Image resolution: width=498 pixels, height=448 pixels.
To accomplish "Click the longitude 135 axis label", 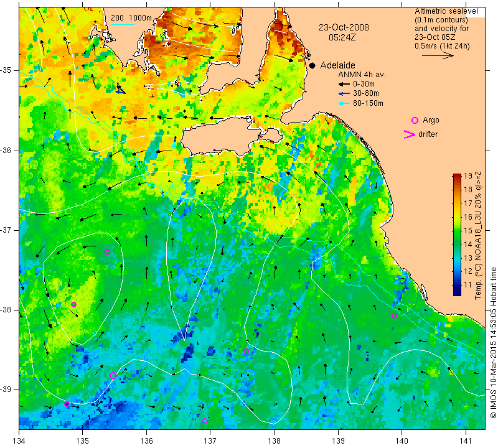I will click(83, 441).
